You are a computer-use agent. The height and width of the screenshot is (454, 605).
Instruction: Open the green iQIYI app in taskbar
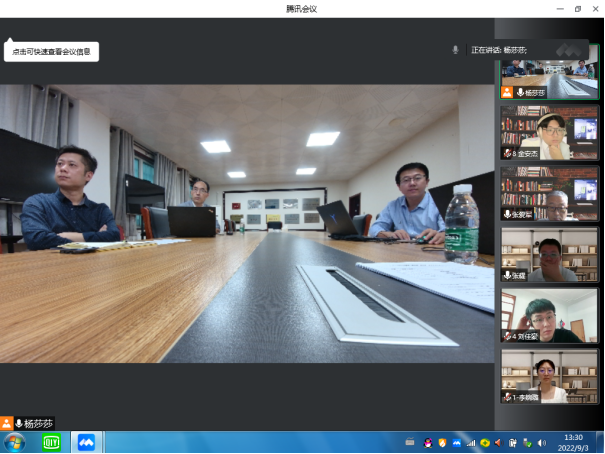[51, 442]
